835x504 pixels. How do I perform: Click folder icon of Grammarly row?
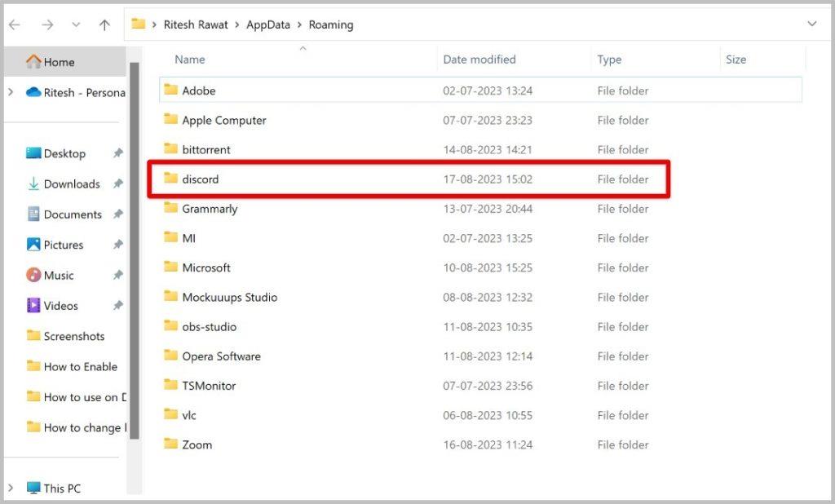point(170,207)
